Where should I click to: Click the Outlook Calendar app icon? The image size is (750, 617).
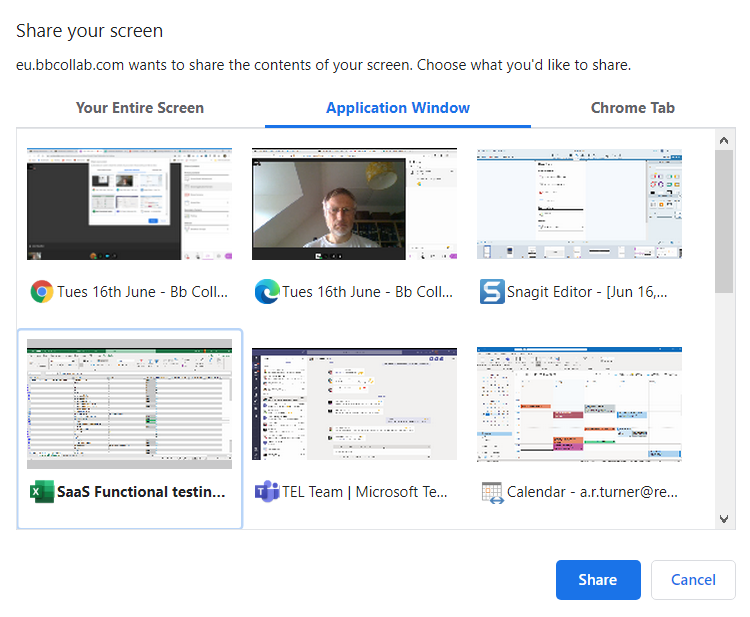click(491, 492)
